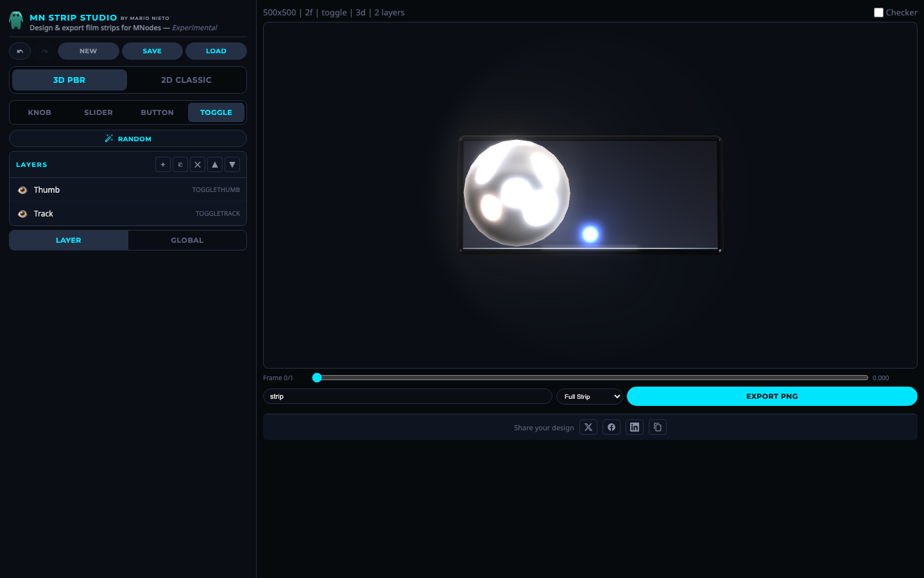This screenshot has width=924, height=578.
Task: Click the strip filename input field
Action: tap(407, 396)
